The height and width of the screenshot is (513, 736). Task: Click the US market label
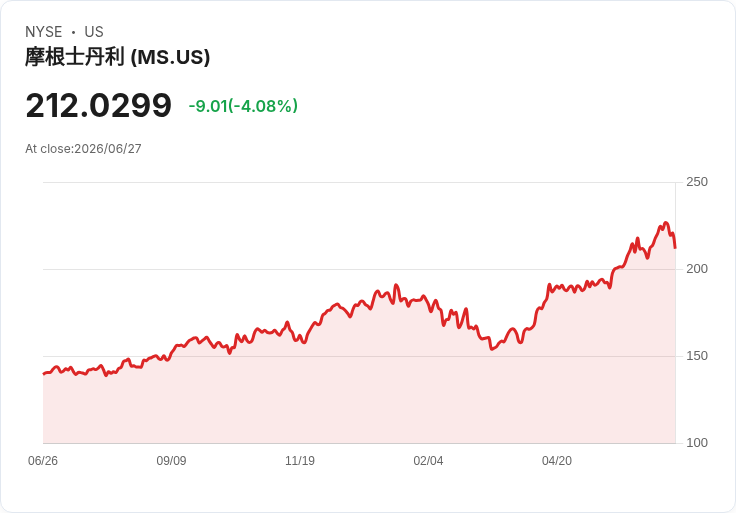94,32
